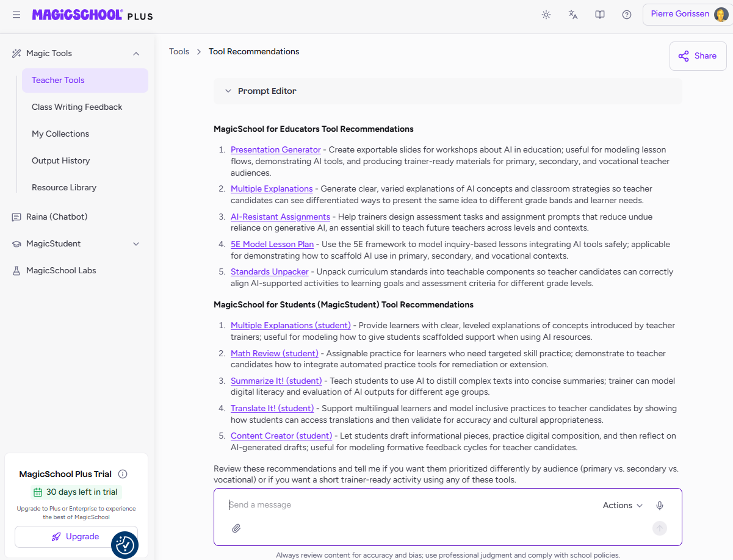733x560 pixels.
Task: Click the Share button
Action: (x=698, y=56)
